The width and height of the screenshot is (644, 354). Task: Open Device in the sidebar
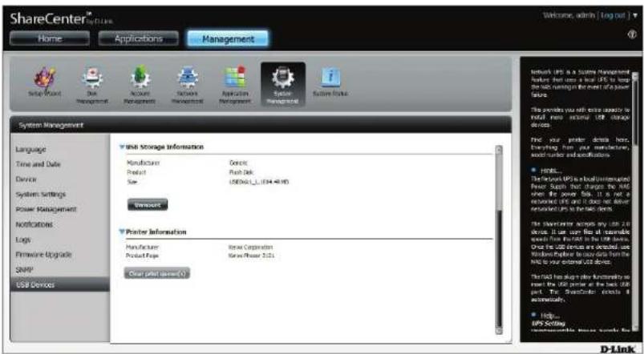(x=26, y=179)
